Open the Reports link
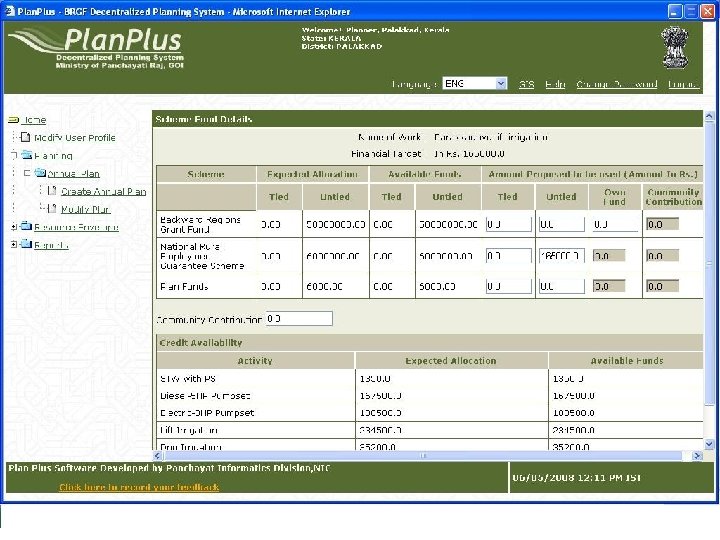 tap(51, 245)
